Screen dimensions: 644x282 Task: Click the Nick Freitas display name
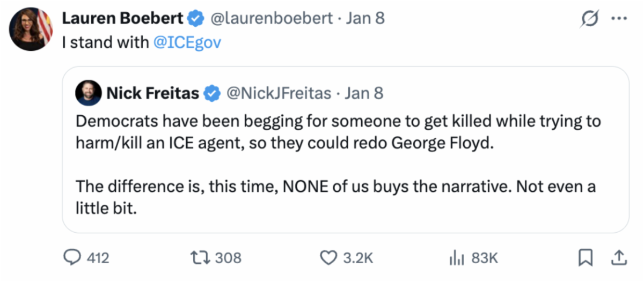152,93
